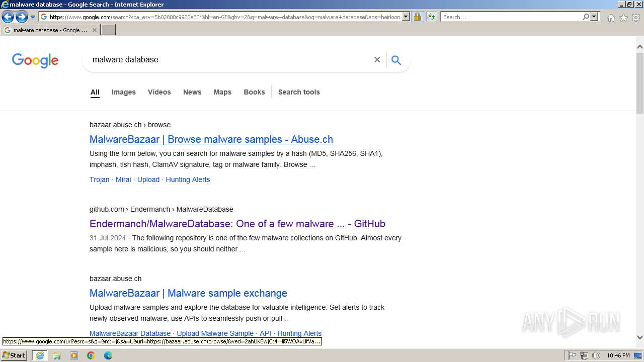
Task: Click the refresh page icon
Action: coord(432,17)
